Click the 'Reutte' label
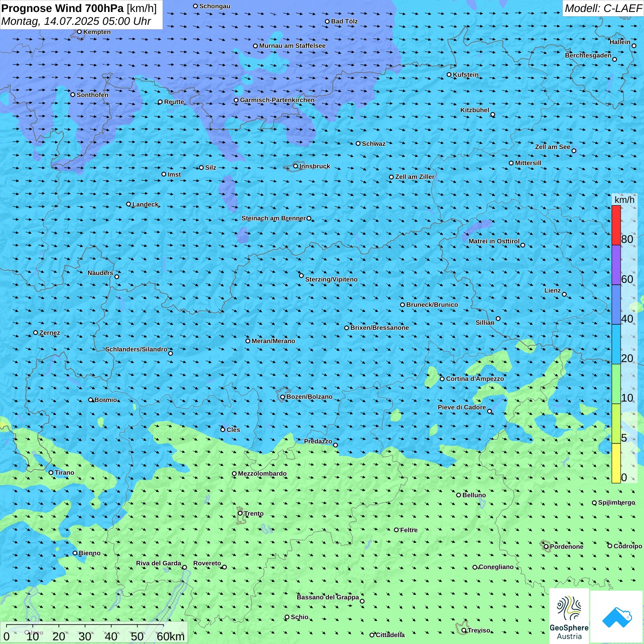644x644 pixels. click(x=174, y=102)
